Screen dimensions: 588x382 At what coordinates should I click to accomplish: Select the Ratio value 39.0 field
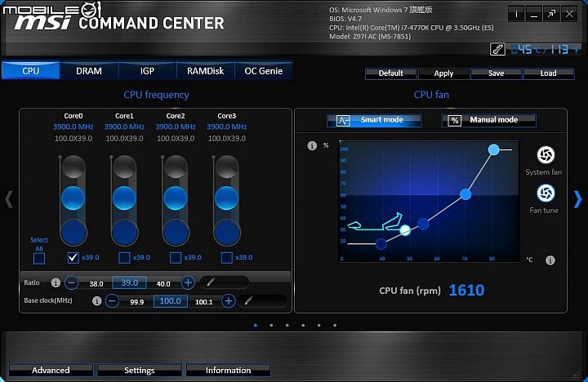129,282
